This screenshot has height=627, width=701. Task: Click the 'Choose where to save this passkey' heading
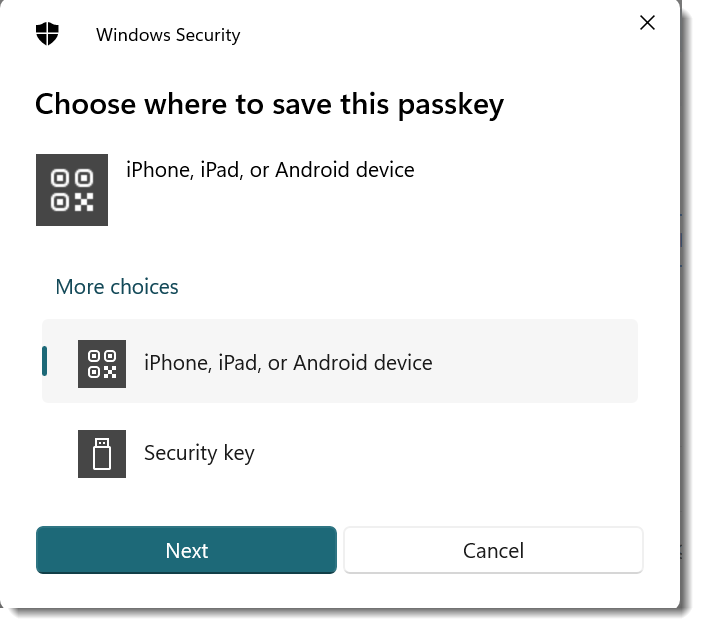[269, 104]
